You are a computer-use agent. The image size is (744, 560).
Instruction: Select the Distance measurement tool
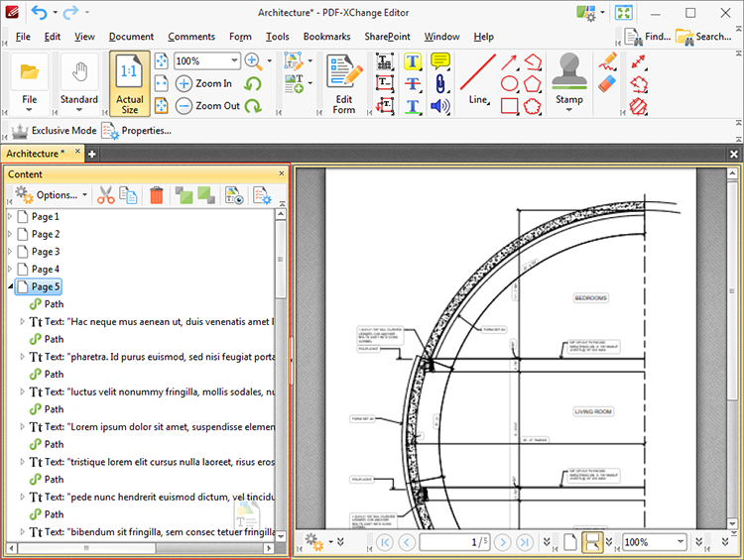[x=638, y=61]
